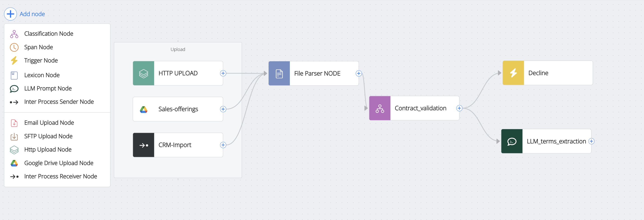
Task: Click the Google Drive icon on Sales-offerings
Action: pos(143,109)
